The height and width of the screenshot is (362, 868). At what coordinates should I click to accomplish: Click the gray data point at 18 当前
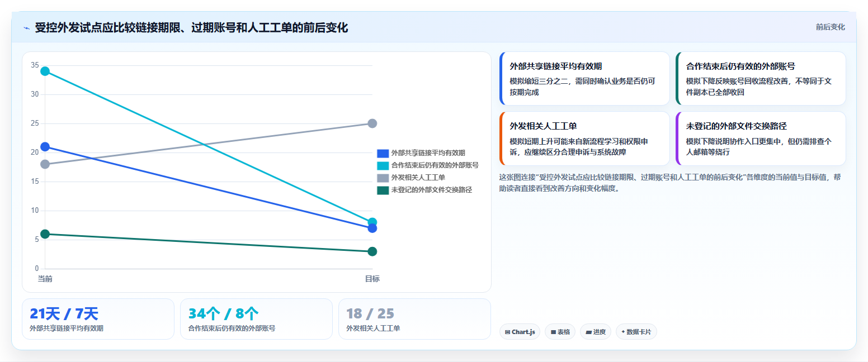pos(45,164)
